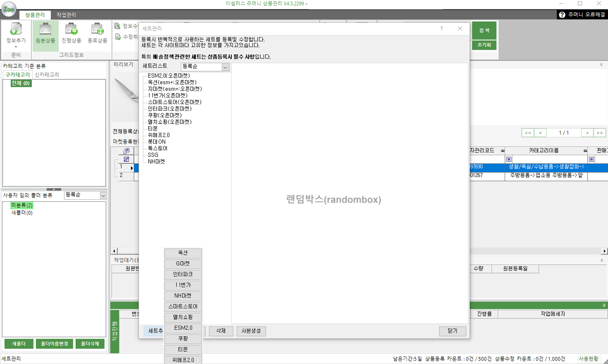Viewport: 608px width, 364px height.
Task: Click the 사본생성 button
Action: coord(251,331)
